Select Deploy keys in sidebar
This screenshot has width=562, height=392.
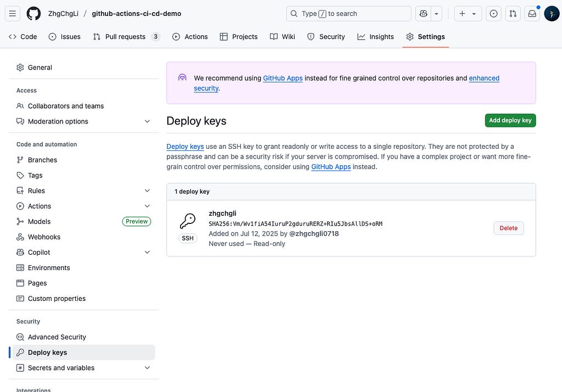(x=83, y=352)
